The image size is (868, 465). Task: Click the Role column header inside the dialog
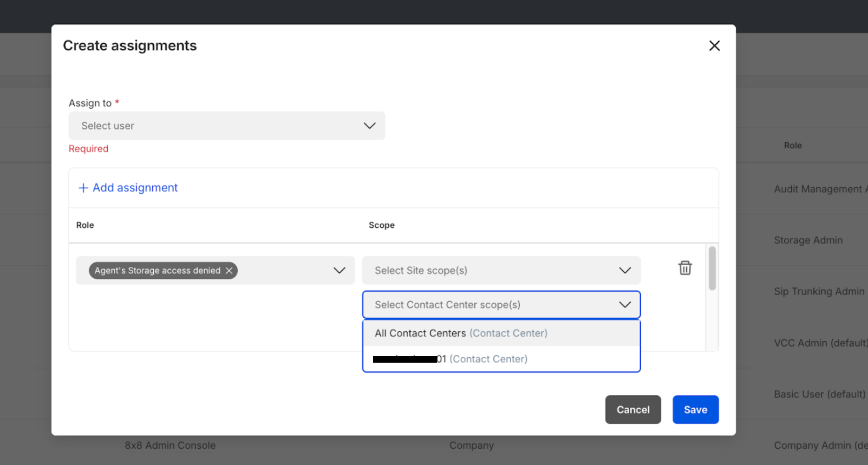tap(85, 225)
